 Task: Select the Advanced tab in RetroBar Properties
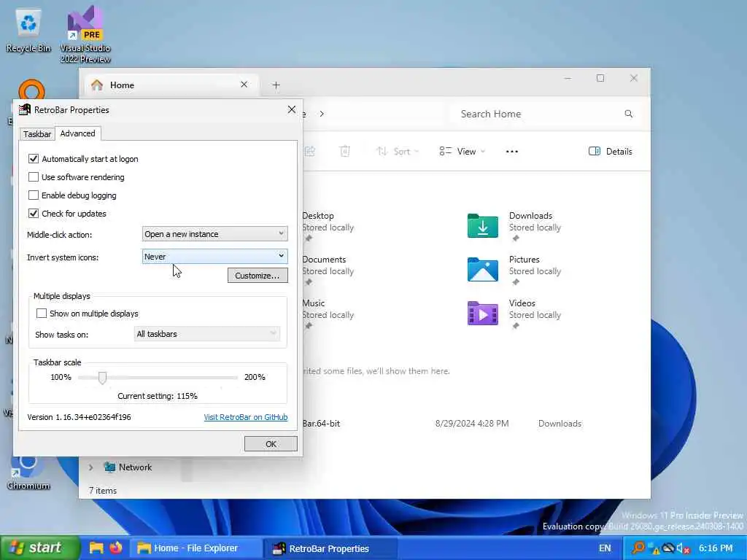(77, 133)
